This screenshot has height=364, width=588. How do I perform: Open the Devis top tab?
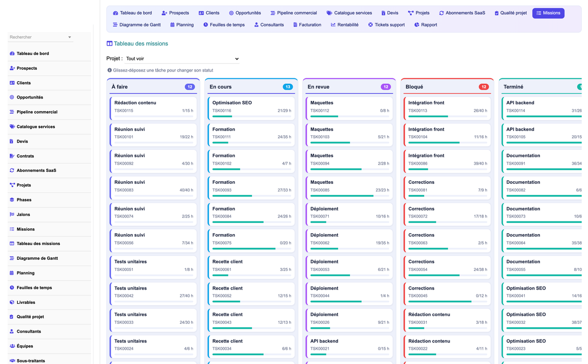389,13
